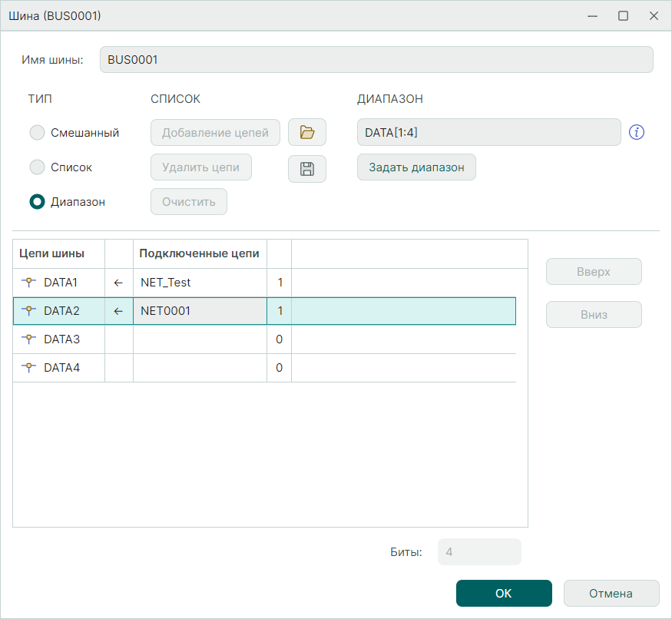Select the NET_Test connected net cell
The height and width of the screenshot is (619, 672).
(x=200, y=283)
